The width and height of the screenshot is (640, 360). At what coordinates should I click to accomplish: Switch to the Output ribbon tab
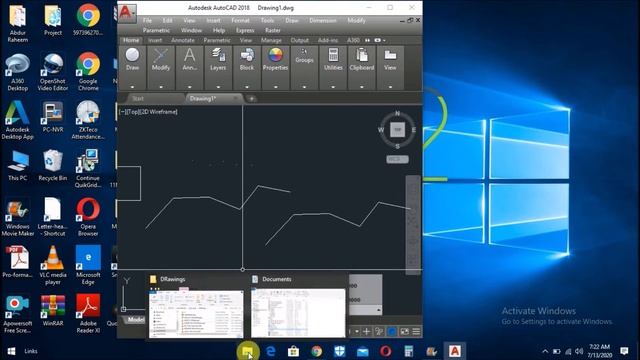[x=300, y=40]
